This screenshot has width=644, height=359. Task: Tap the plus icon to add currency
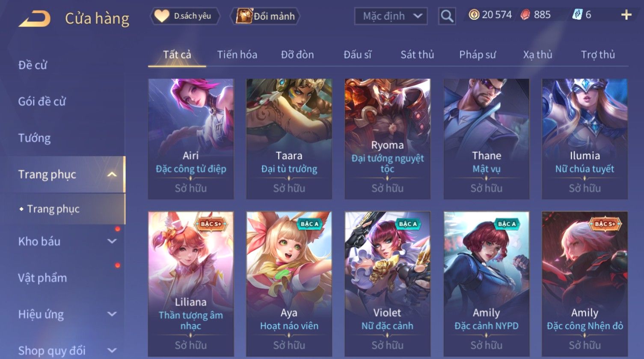coord(626,15)
